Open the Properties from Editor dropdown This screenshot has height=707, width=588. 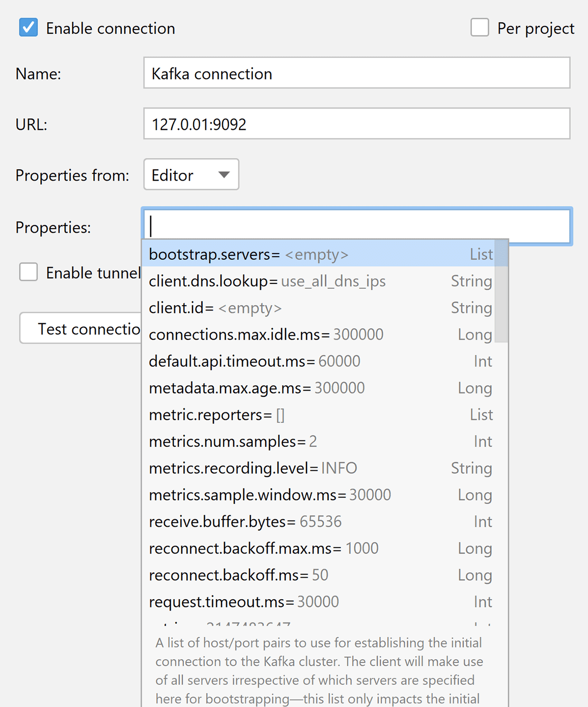pos(191,174)
